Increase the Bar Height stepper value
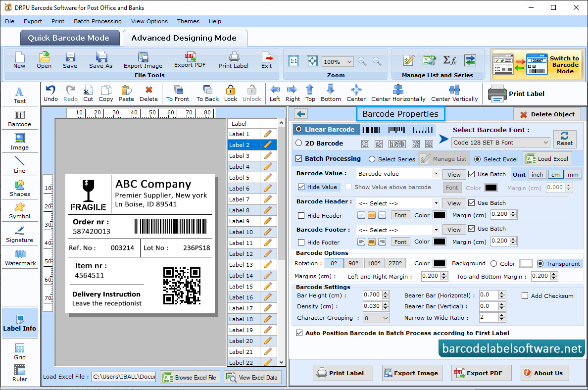The height and width of the screenshot is (390, 588). (x=386, y=293)
